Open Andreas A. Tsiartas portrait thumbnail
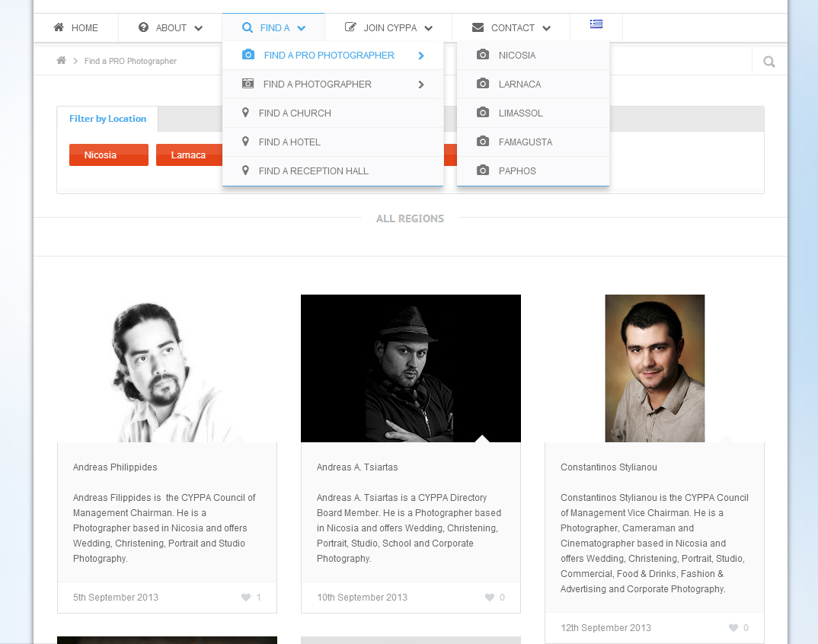Image resolution: width=818 pixels, height=644 pixels. [411, 368]
